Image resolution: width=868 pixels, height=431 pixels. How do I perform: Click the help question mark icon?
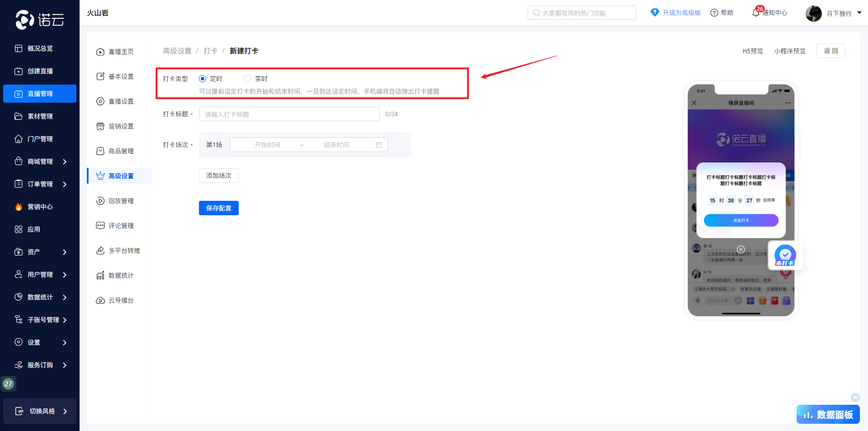coord(714,13)
